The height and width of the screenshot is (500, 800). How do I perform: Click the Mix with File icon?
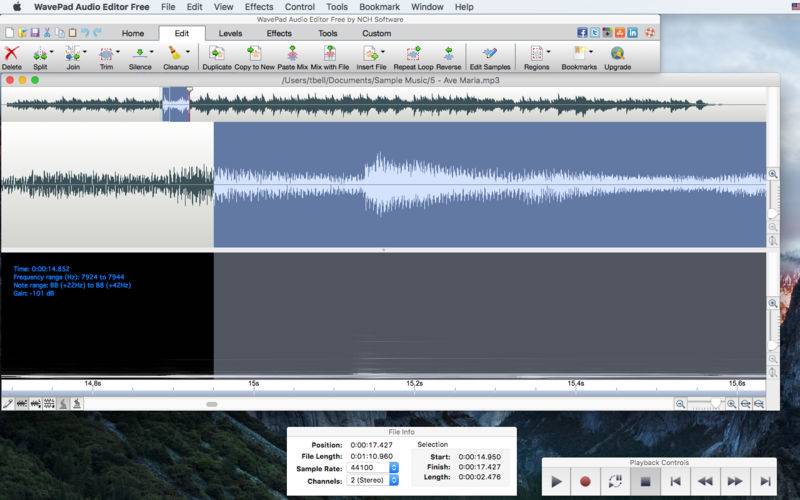coord(330,53)
